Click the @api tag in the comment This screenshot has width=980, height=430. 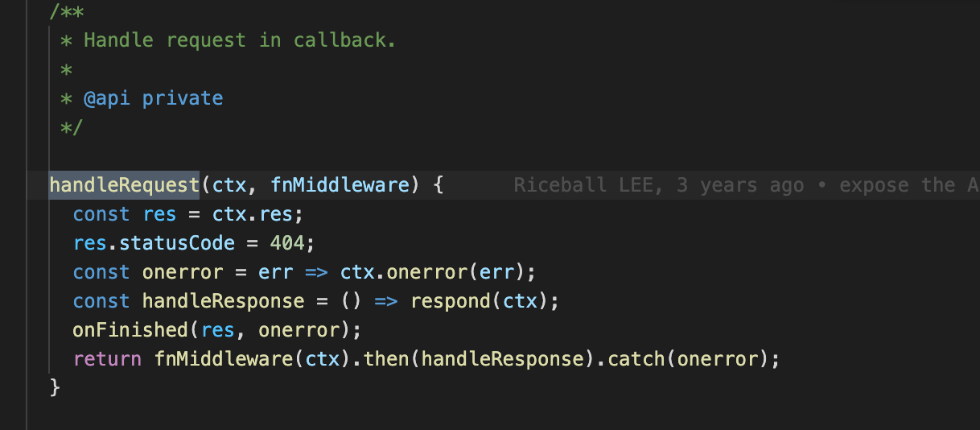107,98
